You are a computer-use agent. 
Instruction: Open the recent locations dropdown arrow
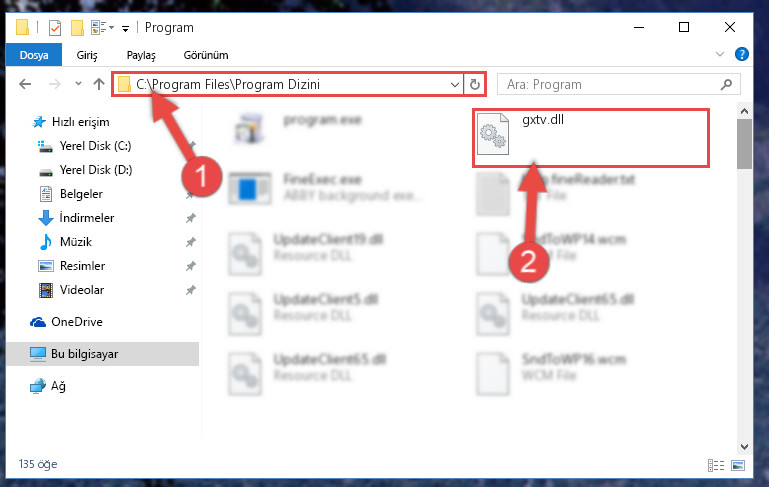pos(78,84)
